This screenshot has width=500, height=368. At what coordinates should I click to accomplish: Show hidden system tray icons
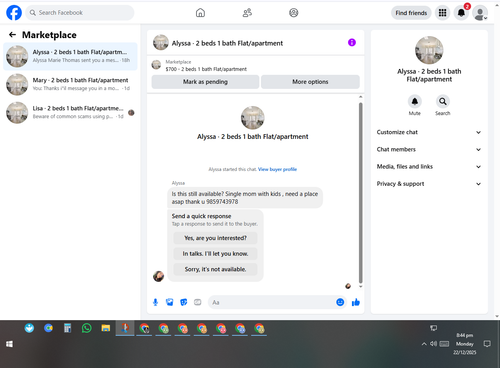coord(424,344)
